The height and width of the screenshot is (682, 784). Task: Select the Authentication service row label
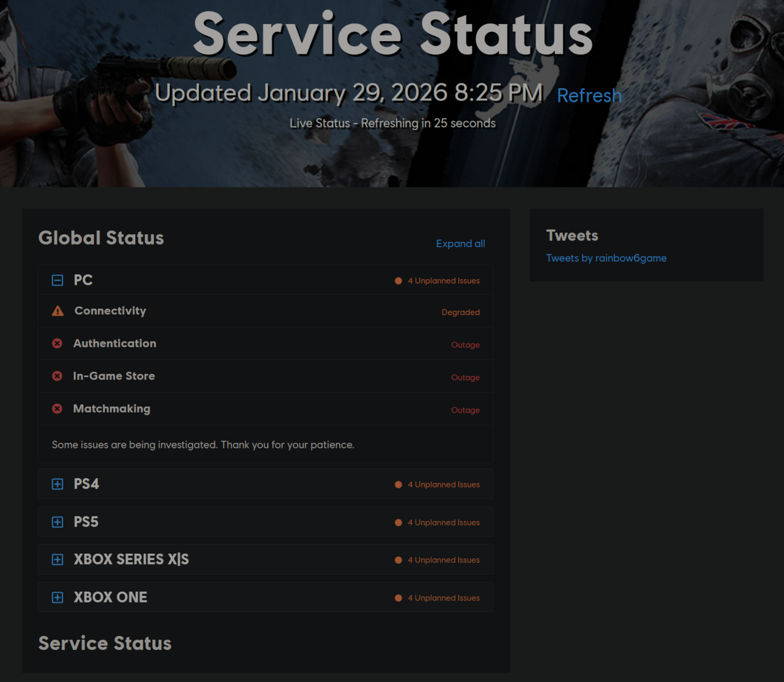coord(115,344)
